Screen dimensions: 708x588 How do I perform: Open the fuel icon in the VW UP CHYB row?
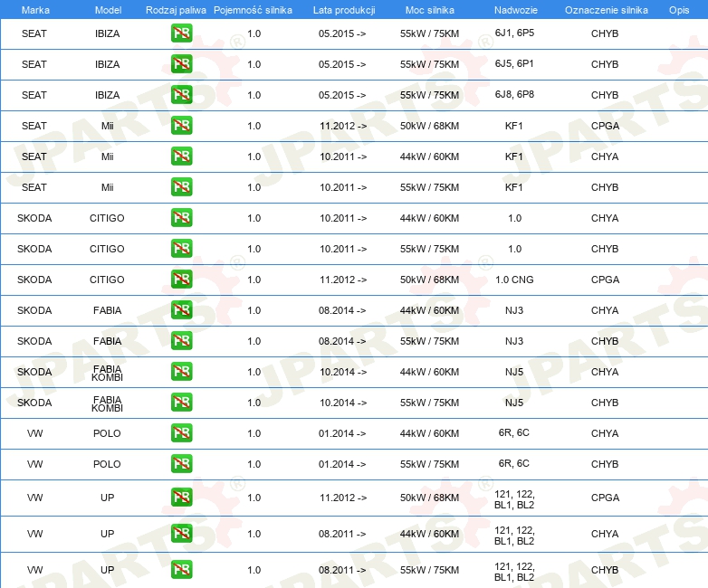[181, 570]
